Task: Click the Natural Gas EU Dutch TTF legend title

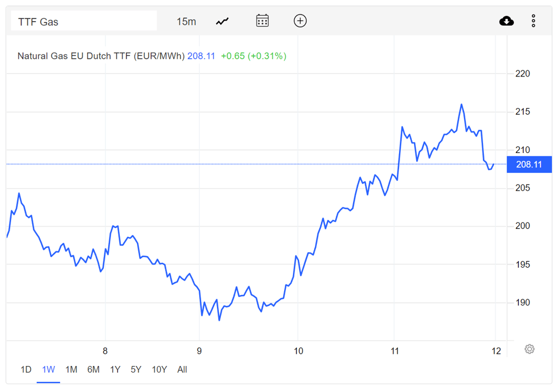Action: (101, 56)
